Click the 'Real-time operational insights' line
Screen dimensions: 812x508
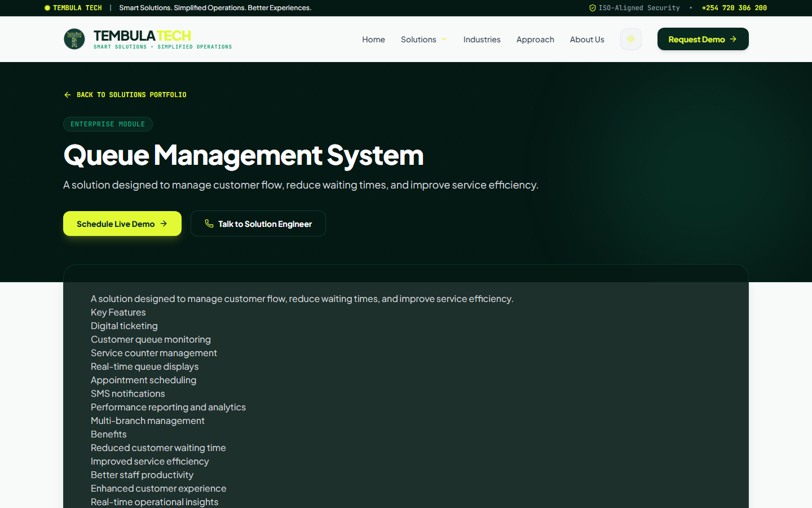click(x=155, y=502)
